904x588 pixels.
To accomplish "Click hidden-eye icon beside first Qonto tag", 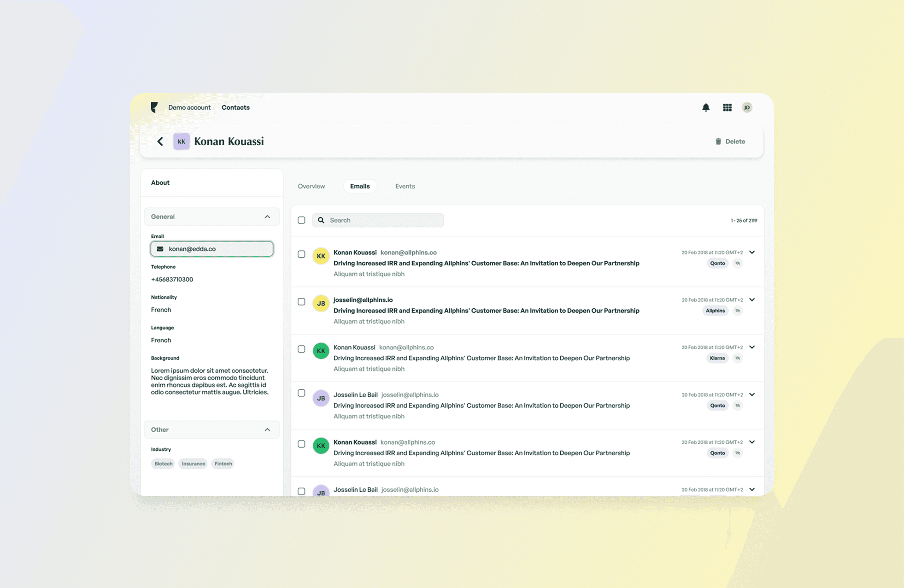I will tap(738, 263).
